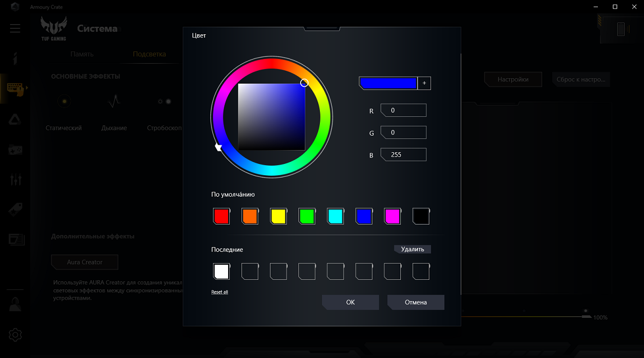
Task: Add current color with the plus button
Action: pos(425,83)
